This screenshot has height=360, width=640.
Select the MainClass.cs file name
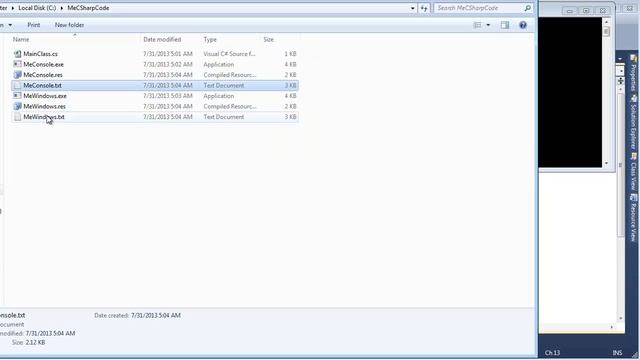point(40,54)
